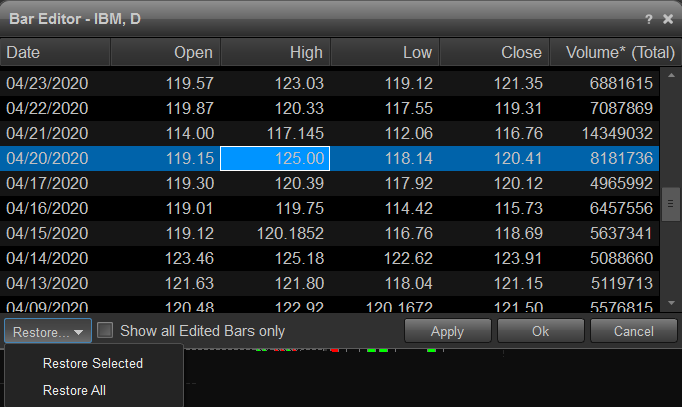Click the Cancel button
Image resolution: width=682 pixels, height=407 pixels.
(634, 331)
